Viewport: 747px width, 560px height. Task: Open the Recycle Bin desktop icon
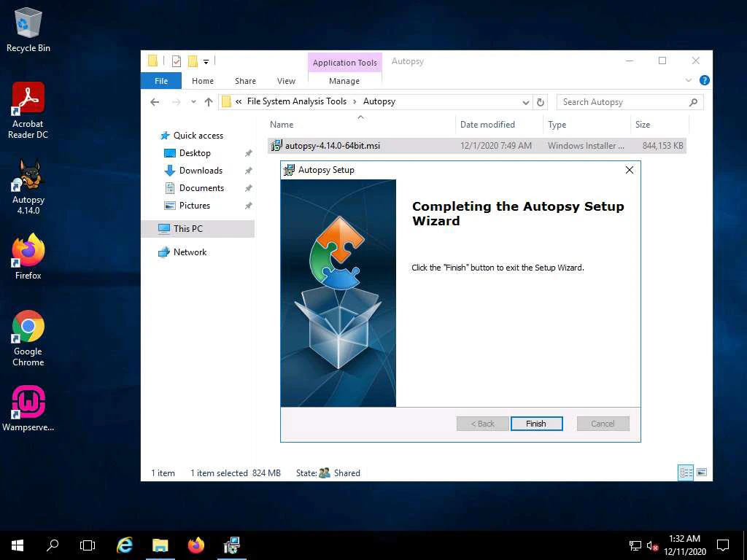coord(28,29)
